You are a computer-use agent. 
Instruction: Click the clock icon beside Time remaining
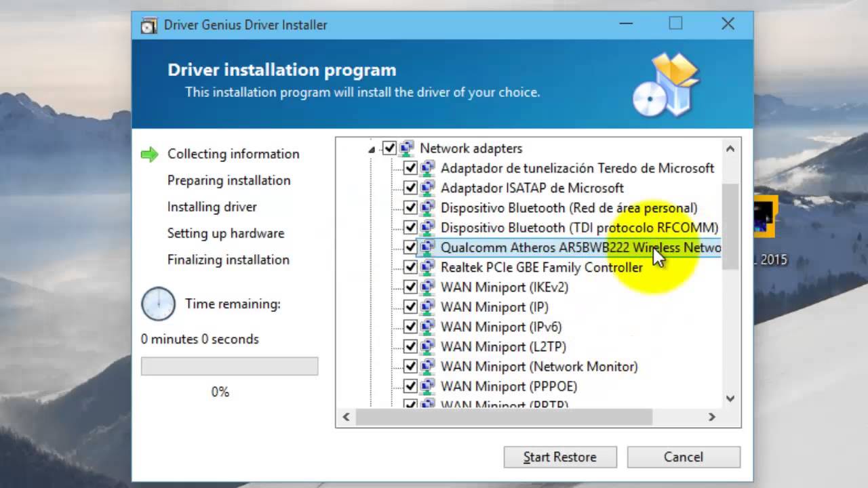point(158,304)
